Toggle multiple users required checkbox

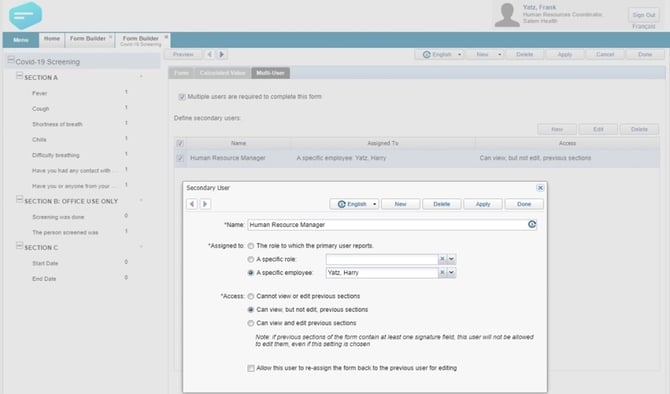182,97
